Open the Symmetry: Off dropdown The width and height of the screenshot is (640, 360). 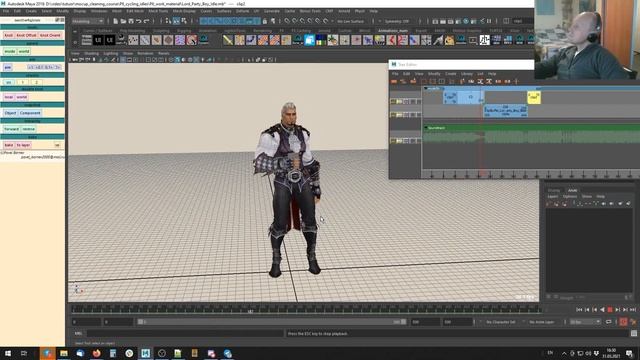click(x=397, y=21)
